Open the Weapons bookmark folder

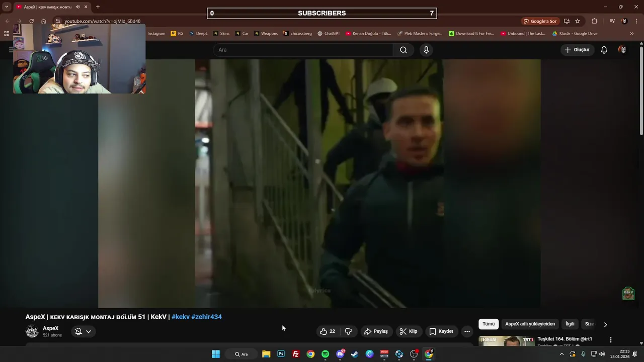click(x=266, y=34)
